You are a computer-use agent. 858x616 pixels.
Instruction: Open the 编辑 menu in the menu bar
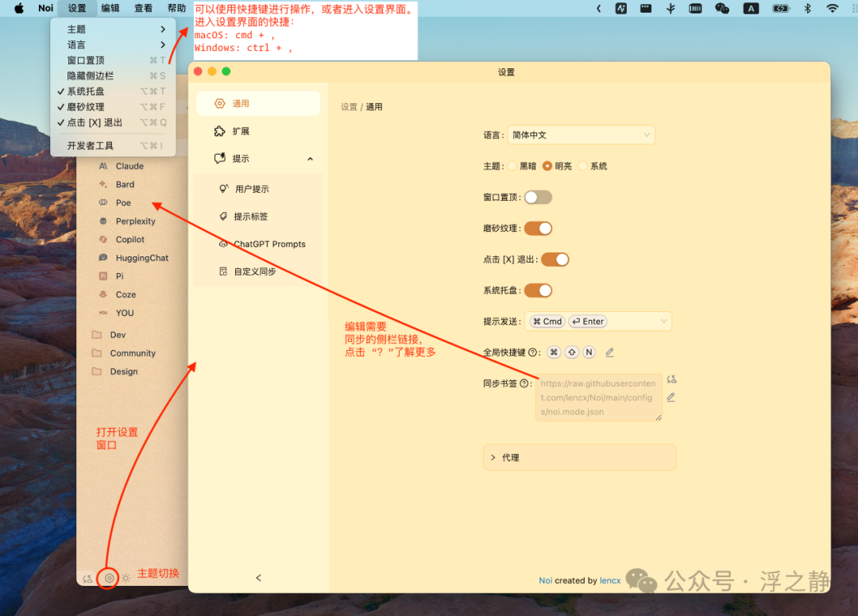tap(110, 8)
